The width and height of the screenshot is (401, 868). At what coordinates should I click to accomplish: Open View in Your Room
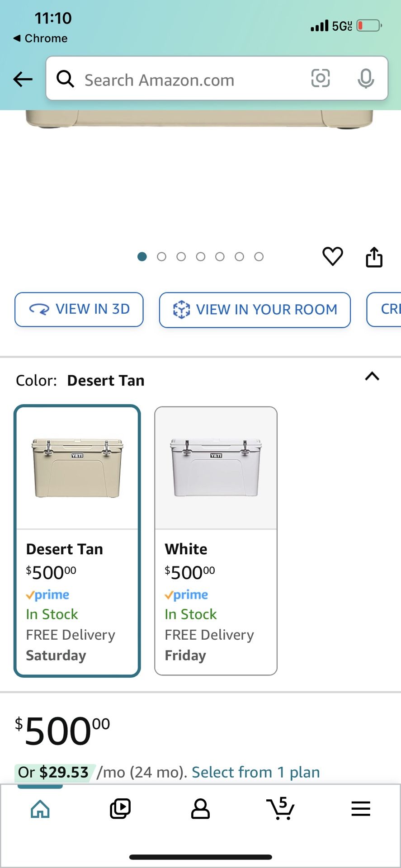pos(255,310)
